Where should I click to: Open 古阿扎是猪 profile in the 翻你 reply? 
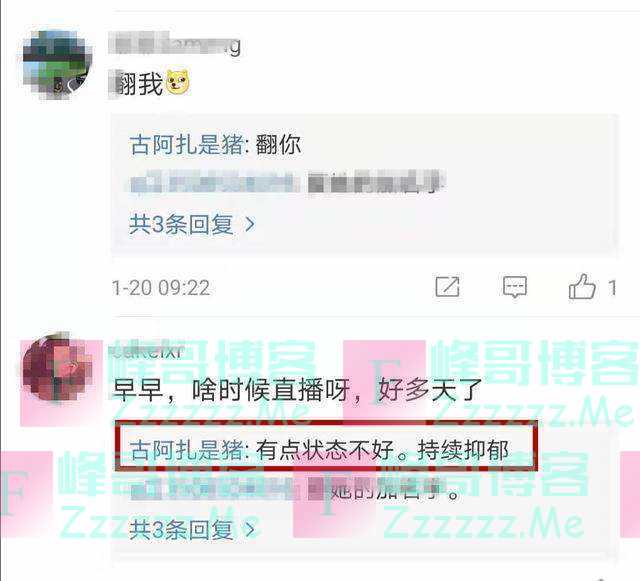coord(187,145)
